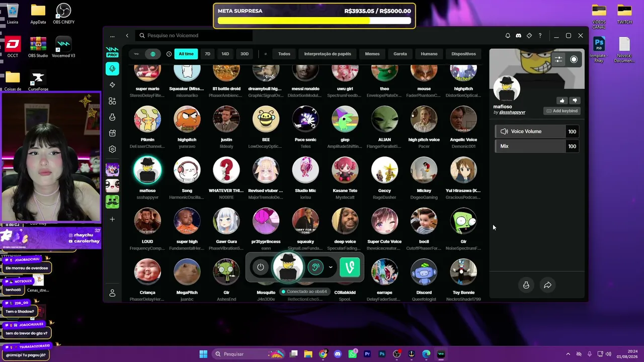Select the Toy Bonnie voice
Image resolution: width=644 pixels, height=362 pixels.
tap(463, 272)
